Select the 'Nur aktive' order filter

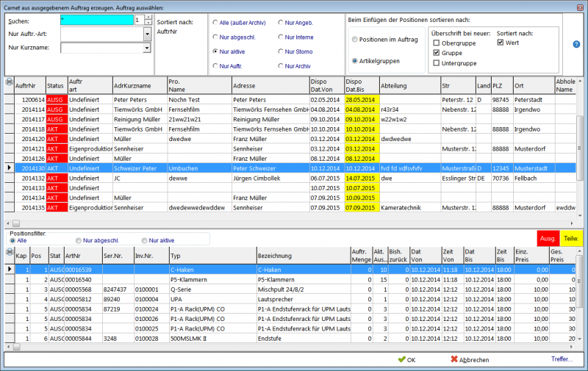pyautogui.click(x=215, y=51)
